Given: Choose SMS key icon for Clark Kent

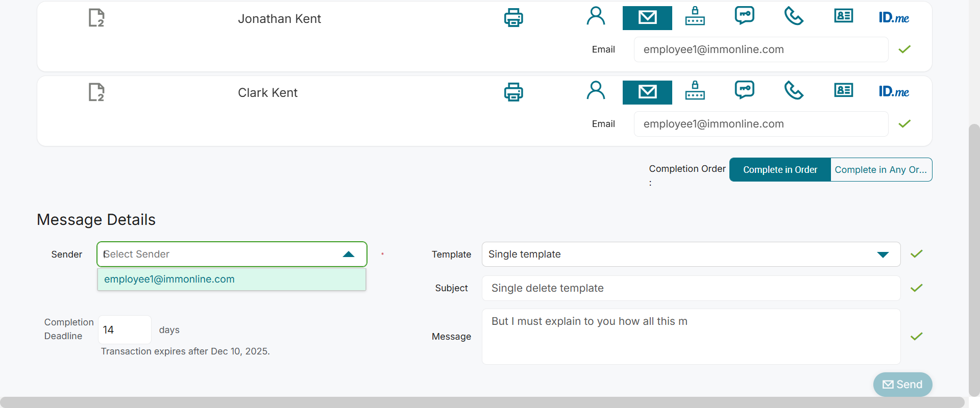Looking at the screenshot, I should point(744,90).
